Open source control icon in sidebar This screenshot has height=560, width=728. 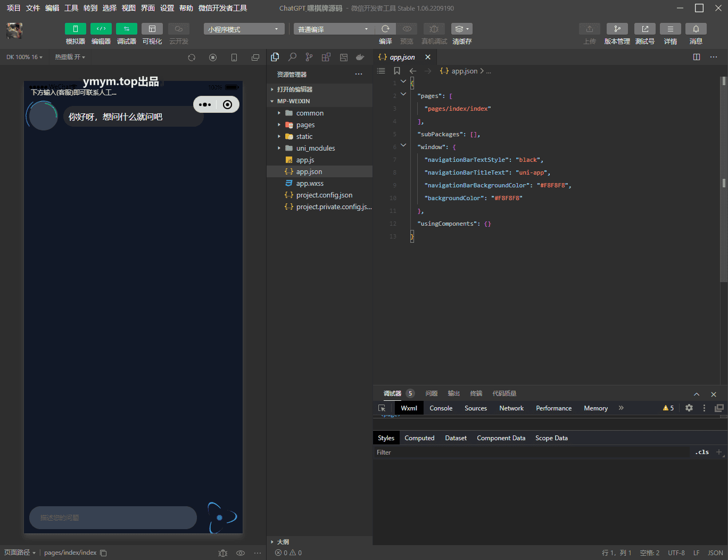pos(309,57)
